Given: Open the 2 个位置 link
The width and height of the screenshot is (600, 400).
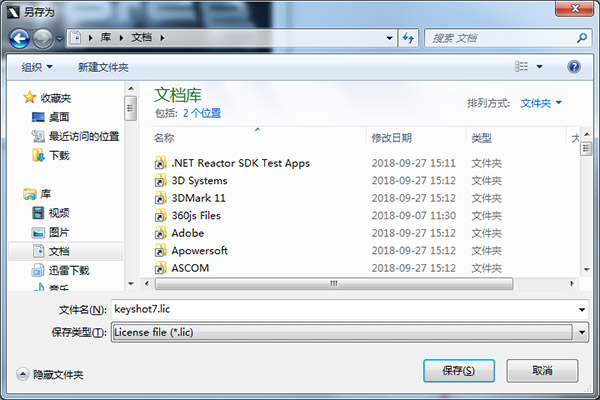Looking at the screenshot, I should (x=202, y=113).
